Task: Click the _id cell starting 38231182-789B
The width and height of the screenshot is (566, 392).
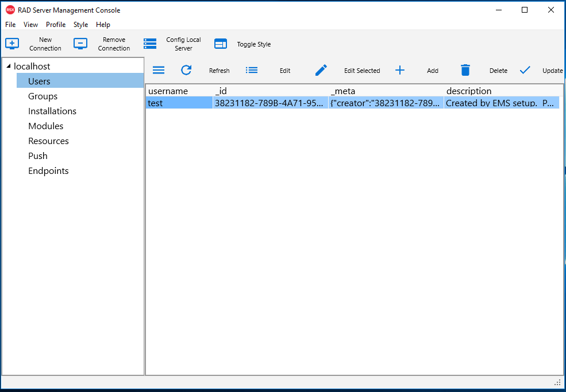Action: click(x=271, y=103)
